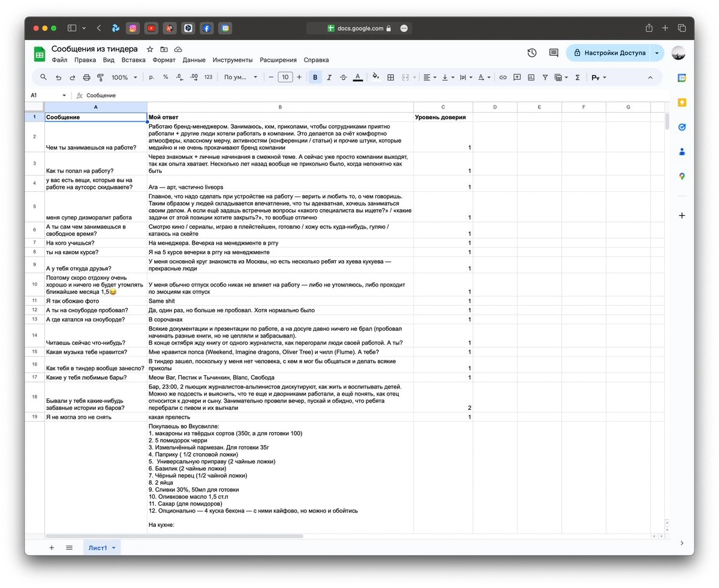Open the Данные menu
The height and width of the screenshot is (588, 719).
pyautogui.click(x=194, y=60)
